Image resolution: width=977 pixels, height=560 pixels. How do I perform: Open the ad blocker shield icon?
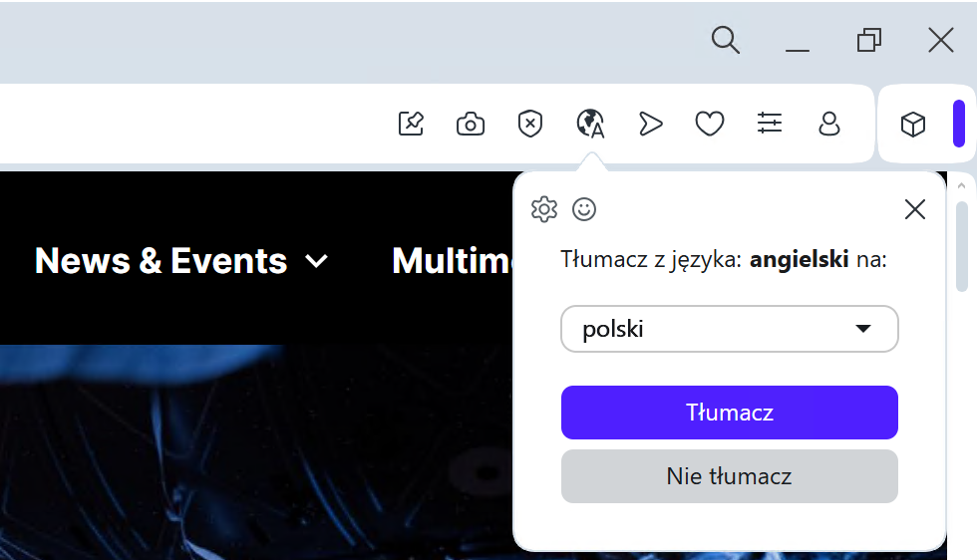(530, 124)
